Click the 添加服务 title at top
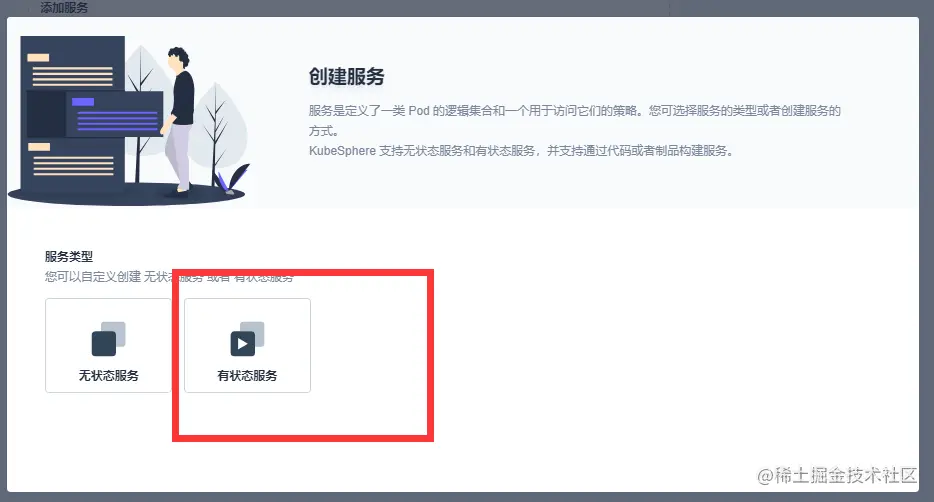The height and width of the screenshot is (502, 934). (x=64, y=8)
